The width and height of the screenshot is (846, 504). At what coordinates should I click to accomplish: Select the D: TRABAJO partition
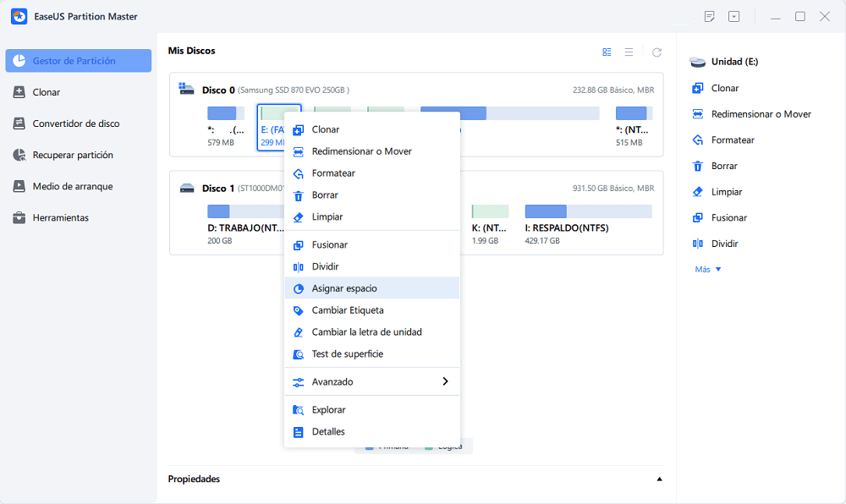tap(245, 225)
